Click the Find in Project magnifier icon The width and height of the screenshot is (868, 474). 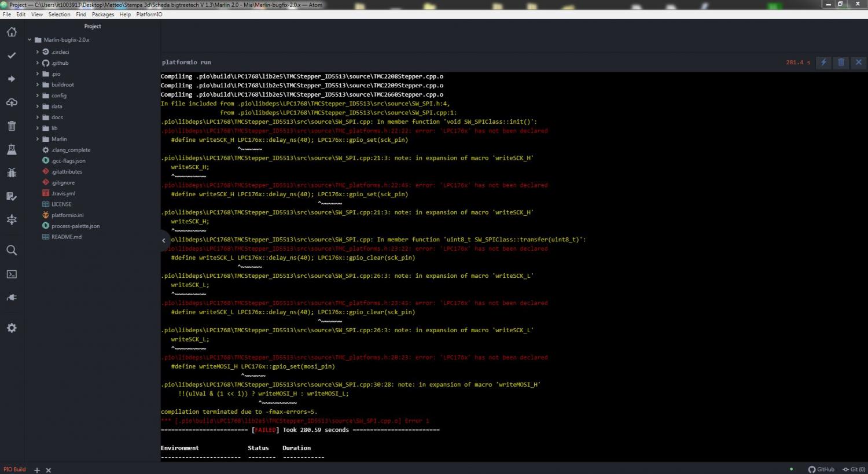[12, 250]
